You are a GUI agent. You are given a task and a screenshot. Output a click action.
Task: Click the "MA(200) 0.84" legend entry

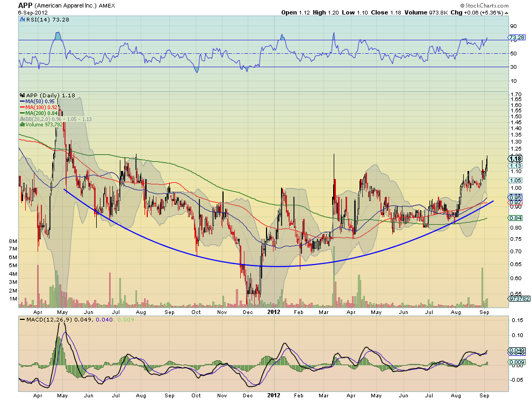[x=41, y=113]
